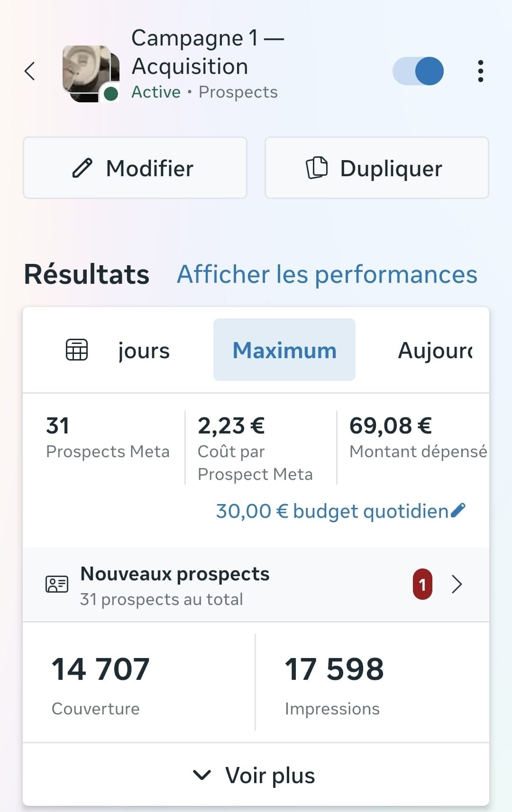Click the copy icon on Dupliquer button
Screen dimensions: 512x812
317,168
